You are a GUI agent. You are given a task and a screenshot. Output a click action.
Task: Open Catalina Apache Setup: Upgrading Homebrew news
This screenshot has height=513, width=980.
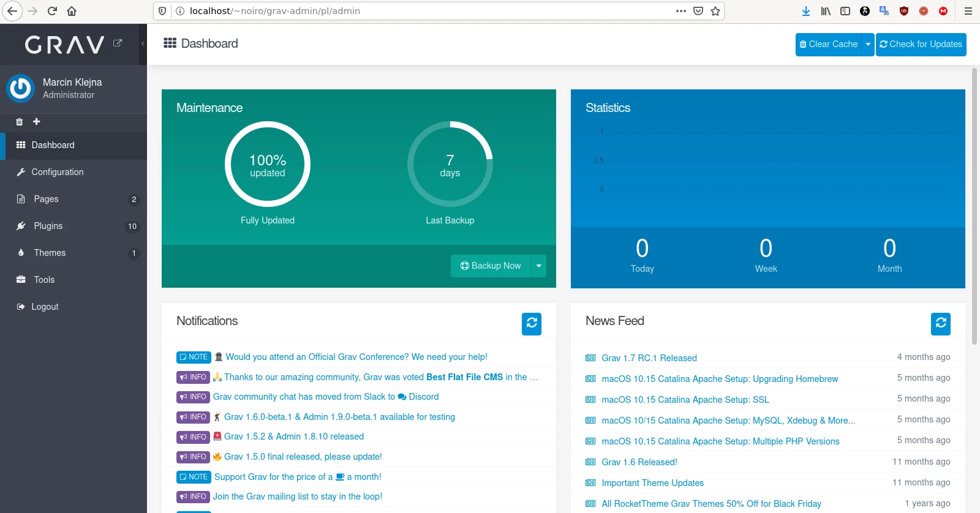[720, 379]
